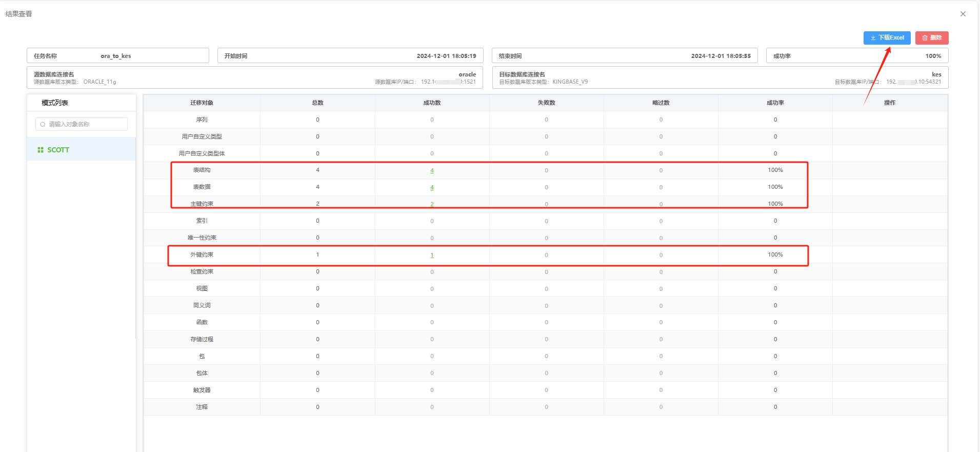Screen dimensions: 980x452
Task: Click the 成功数 column header
Action: pos(432,103)
